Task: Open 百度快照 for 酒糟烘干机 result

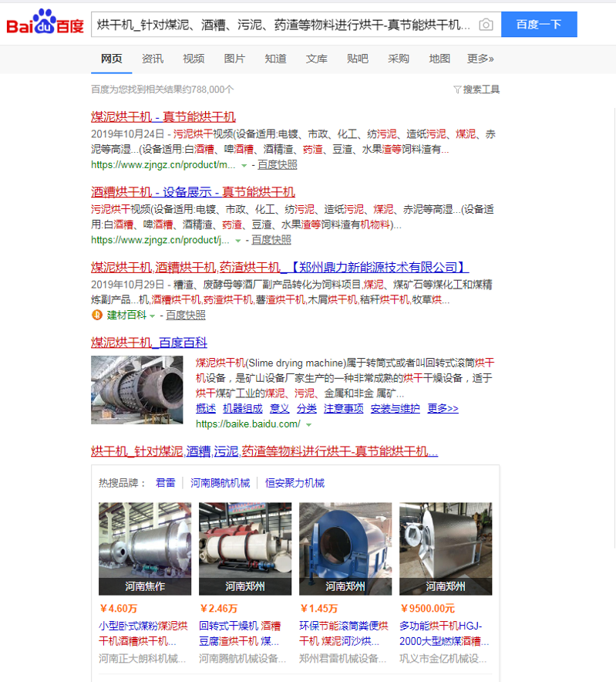Action: pos(271,240)
